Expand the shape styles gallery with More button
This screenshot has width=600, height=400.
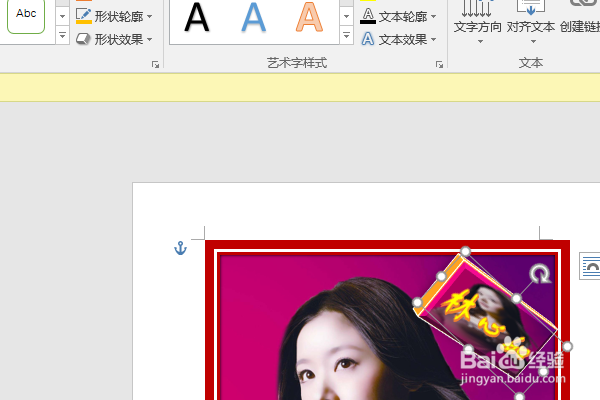(x=62, y=36)
